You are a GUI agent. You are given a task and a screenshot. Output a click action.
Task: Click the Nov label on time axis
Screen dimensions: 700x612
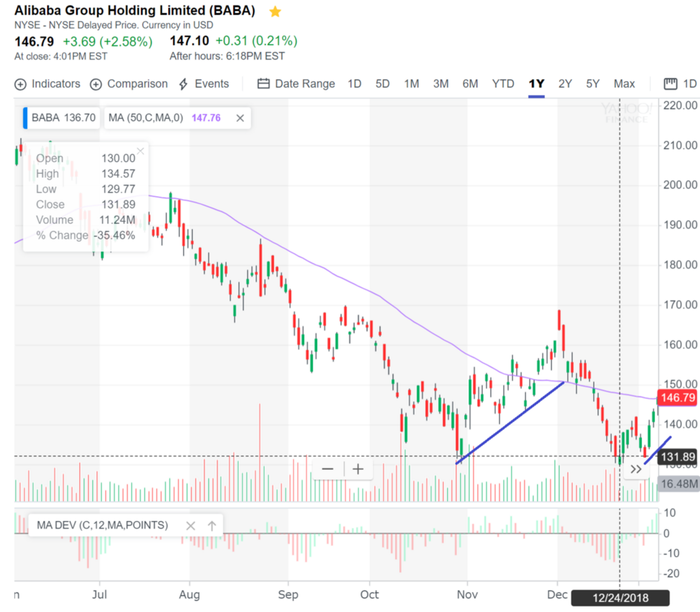(x=467, y=595)
